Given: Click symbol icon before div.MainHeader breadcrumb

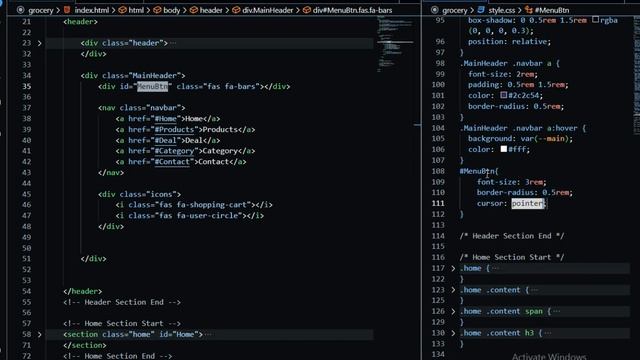Looking at the screenshot, I should click(236, 10).
